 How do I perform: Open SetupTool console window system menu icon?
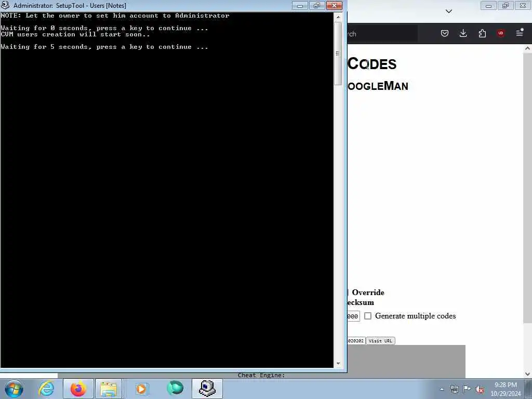click(x=5, y=5)
